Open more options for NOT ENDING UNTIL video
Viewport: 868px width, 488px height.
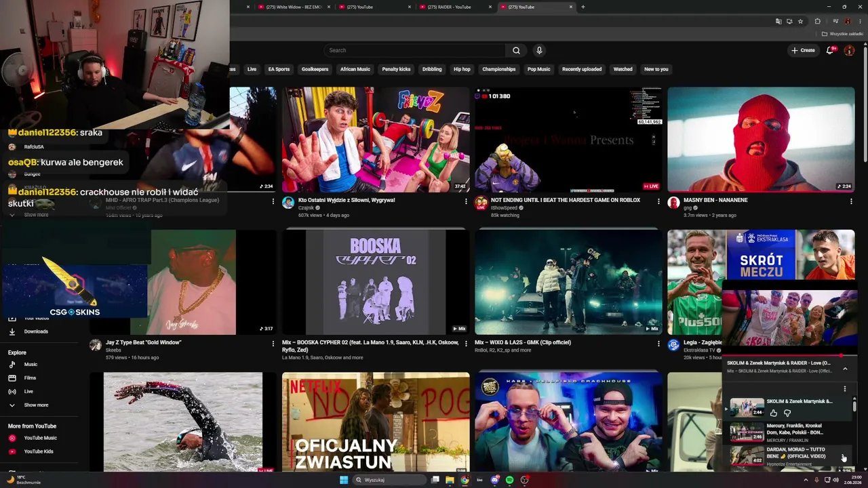pos(658,201)
